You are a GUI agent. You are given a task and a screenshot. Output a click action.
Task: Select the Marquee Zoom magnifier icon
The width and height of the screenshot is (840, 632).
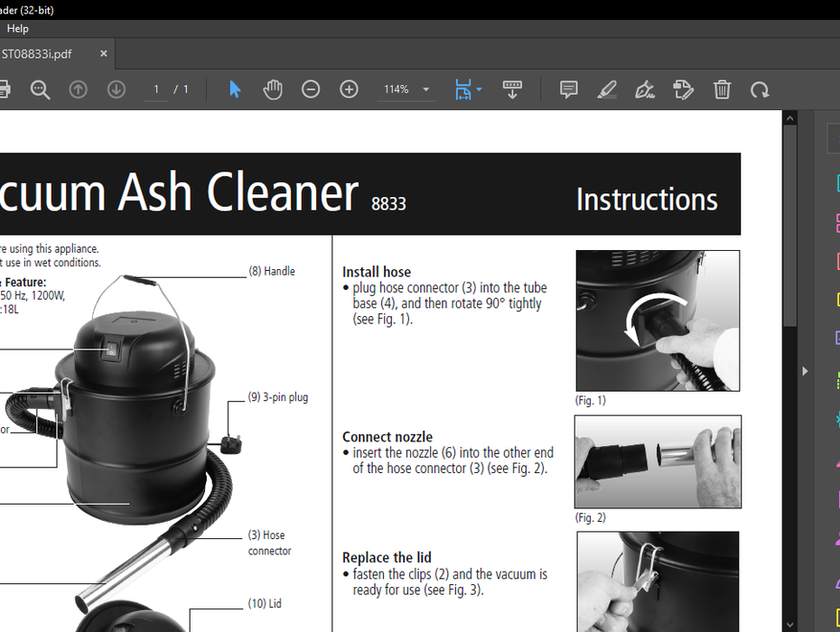[40, 89]
